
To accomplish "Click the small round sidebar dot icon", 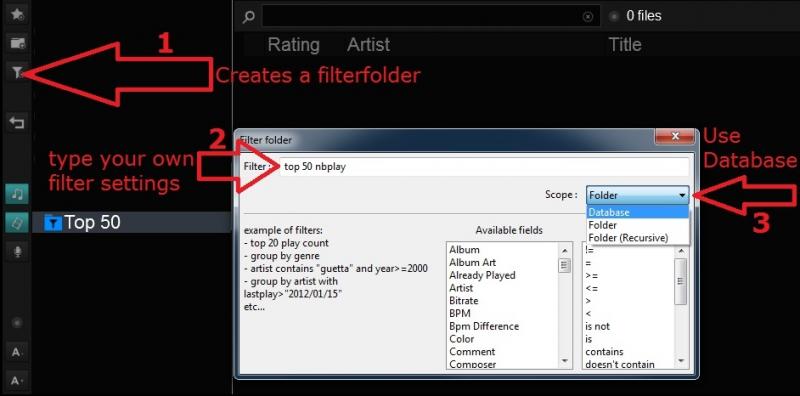I will point(17,323).
